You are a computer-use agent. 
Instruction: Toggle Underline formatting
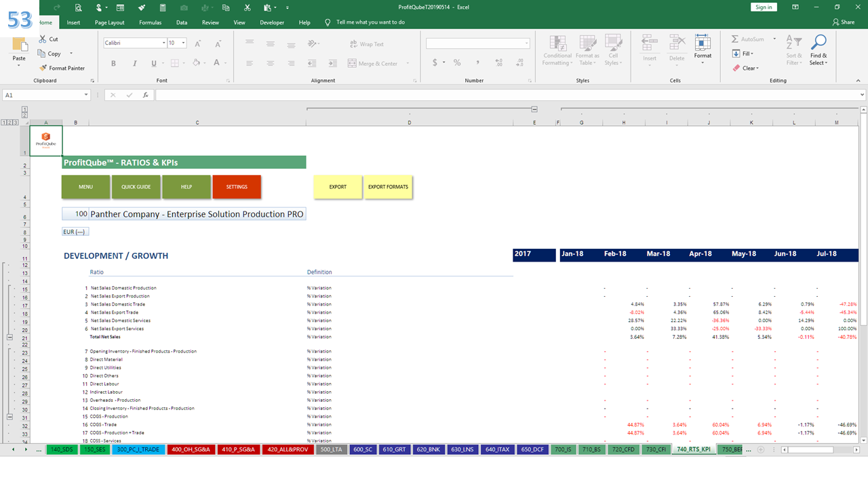coord(153,63)
